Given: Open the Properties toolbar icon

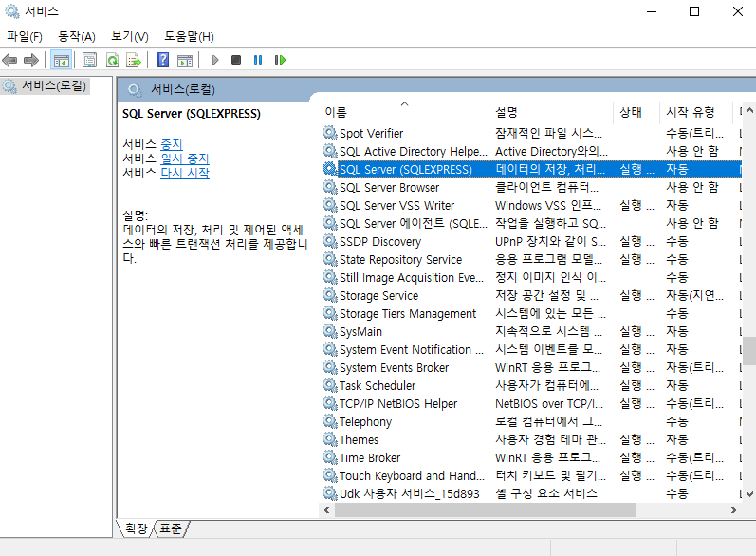Looking at the screenshot, I should 90,61.
